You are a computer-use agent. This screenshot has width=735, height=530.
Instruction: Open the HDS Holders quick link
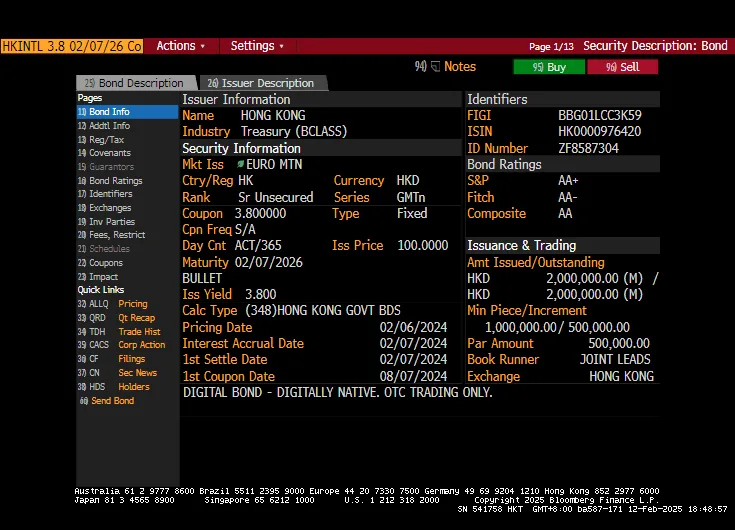[113, 387]
